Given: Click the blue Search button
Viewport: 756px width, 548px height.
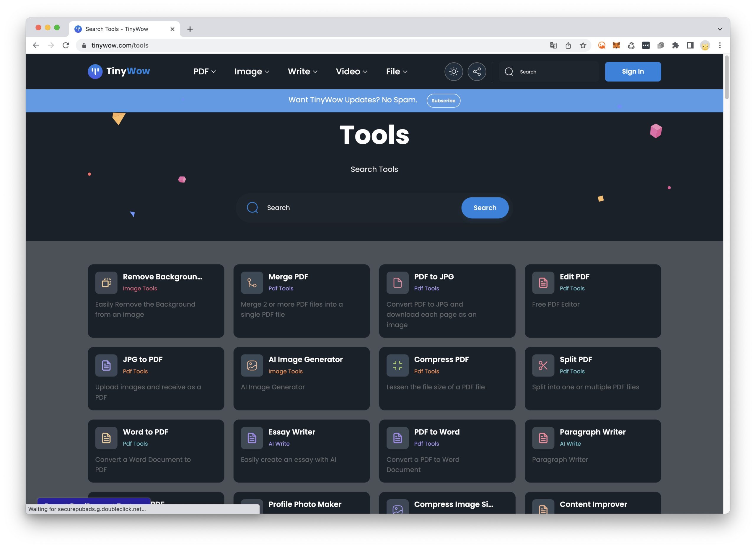Looking at the screenshot, I should (x=484, y=208).
